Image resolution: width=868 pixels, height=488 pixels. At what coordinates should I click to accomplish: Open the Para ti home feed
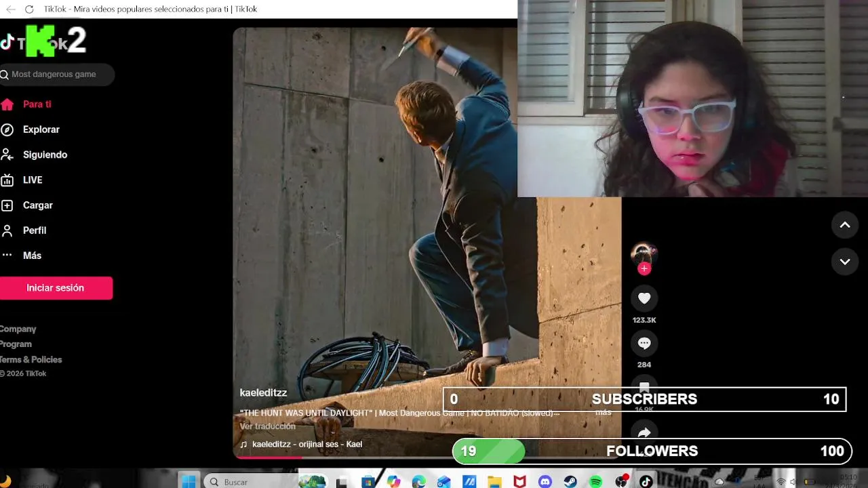(x=37, y=104)
